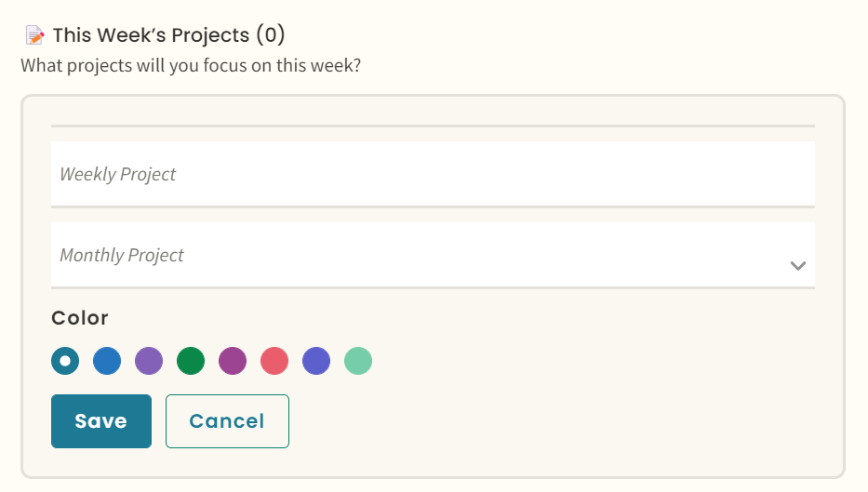Click the 'What projects will you focus' subtitle
This screenshot has height=492, width=868.
point(191,65)
